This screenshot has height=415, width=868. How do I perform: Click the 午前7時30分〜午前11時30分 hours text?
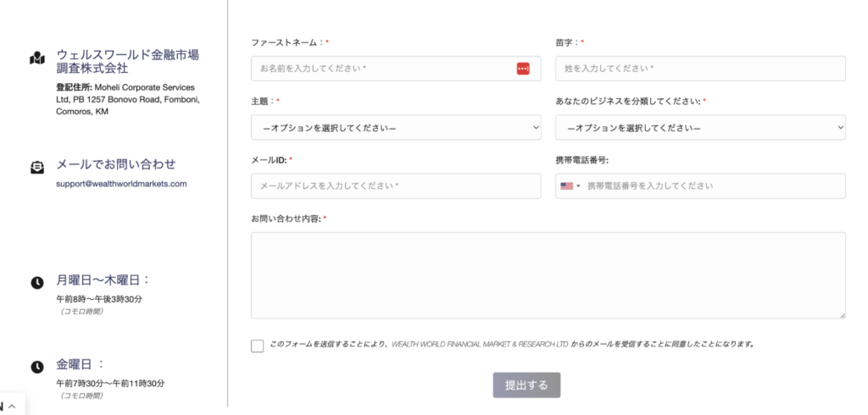110,383
